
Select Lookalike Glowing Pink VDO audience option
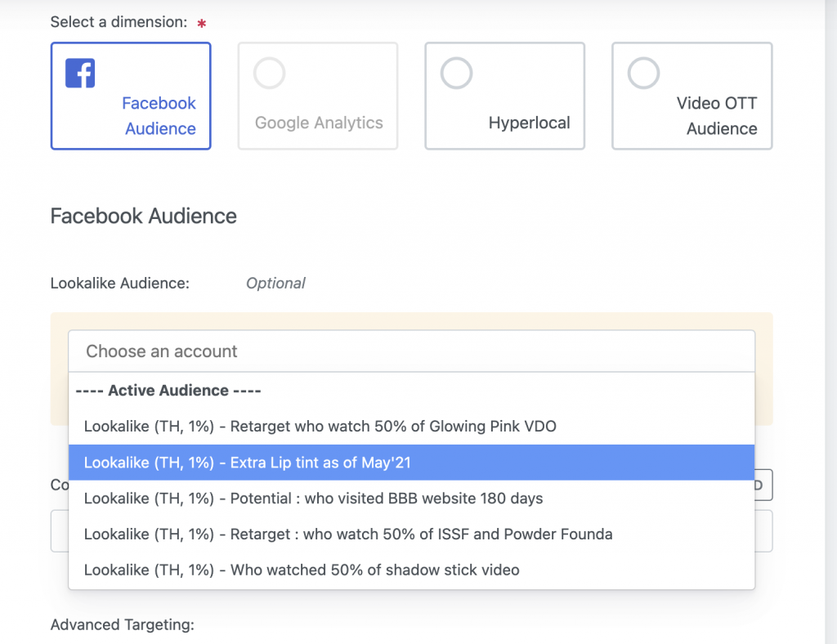[x=412, y=427]
